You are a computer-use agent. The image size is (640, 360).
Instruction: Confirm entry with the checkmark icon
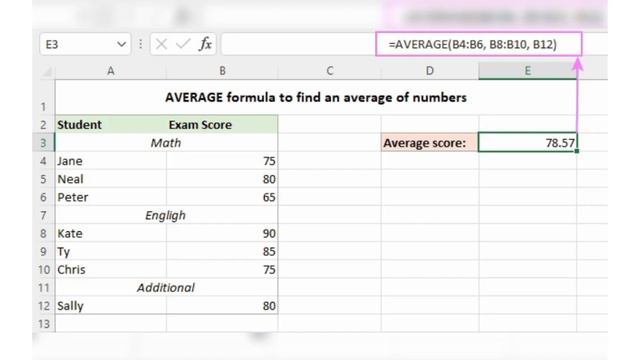pos(183,44)
